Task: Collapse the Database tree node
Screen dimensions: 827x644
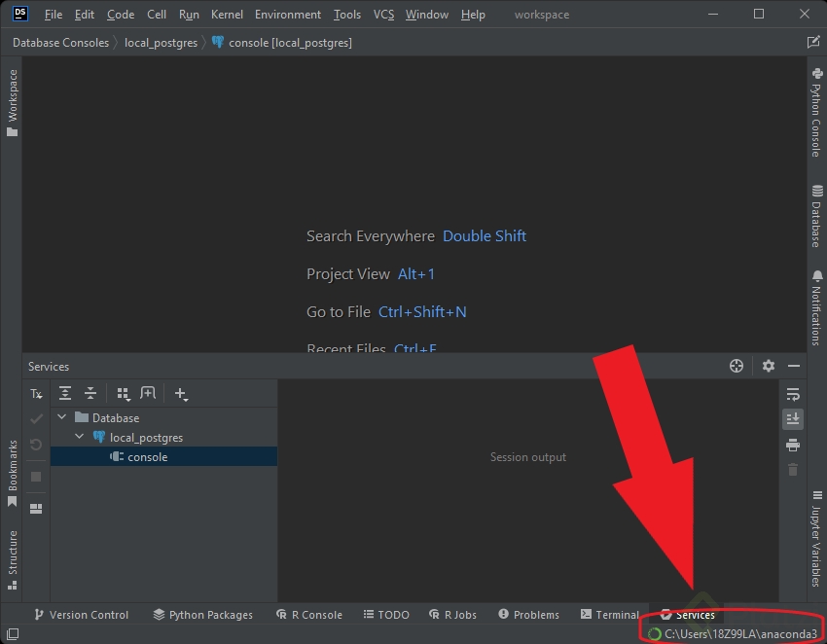Action: coord(61,417)
